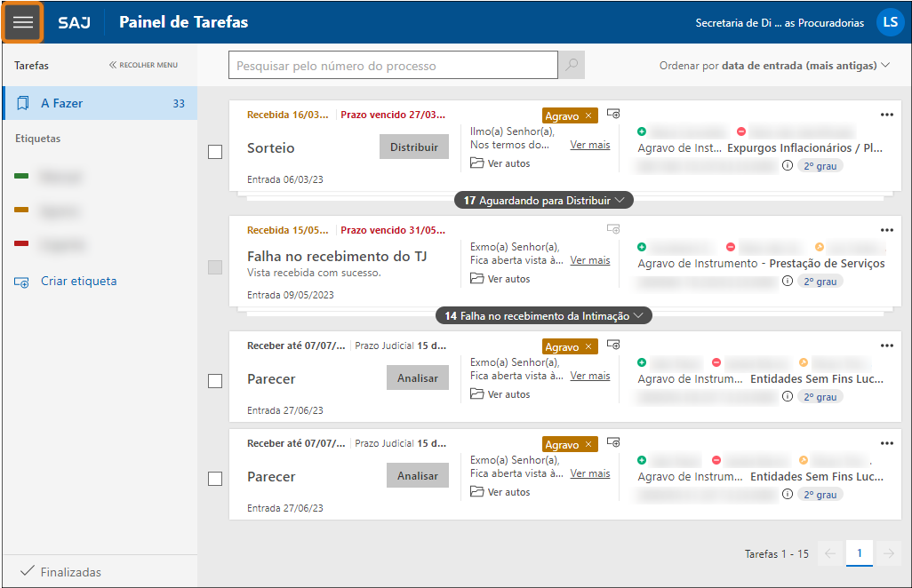Click info icon on Falha no recebimento card
This screenshot has height=588, width=912.
[787, 281]
